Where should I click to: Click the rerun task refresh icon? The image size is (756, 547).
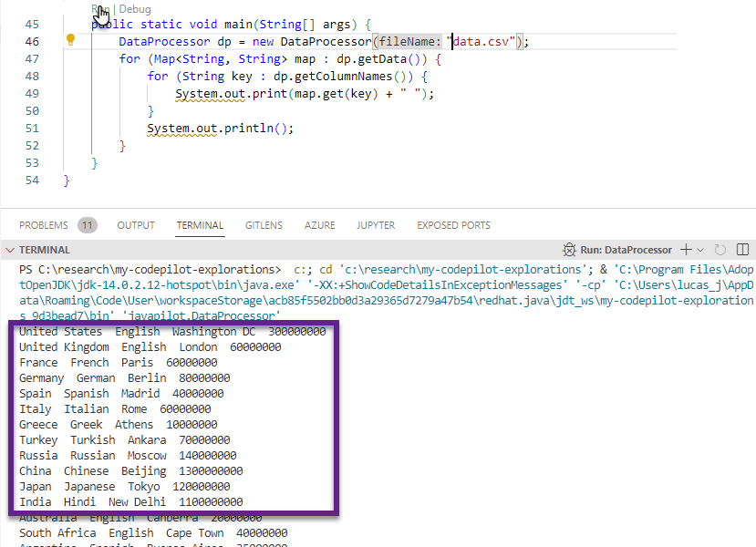720,250
